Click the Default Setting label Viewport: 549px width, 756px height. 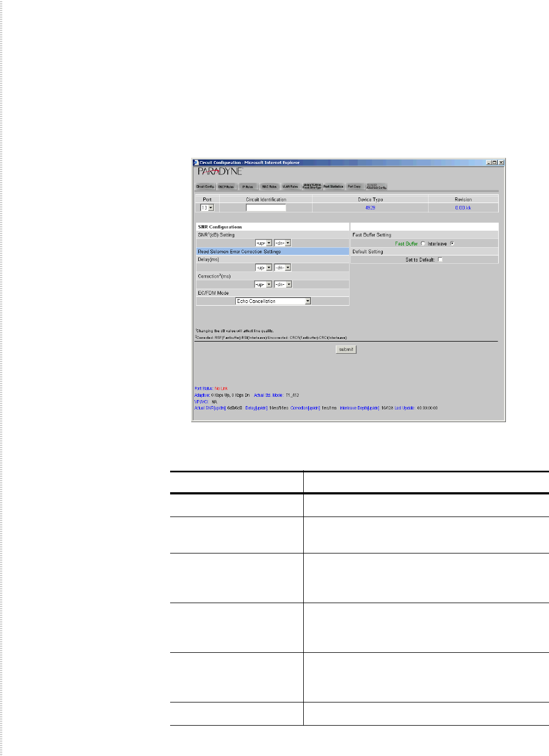pyautogui.click(x=368, y=252)
